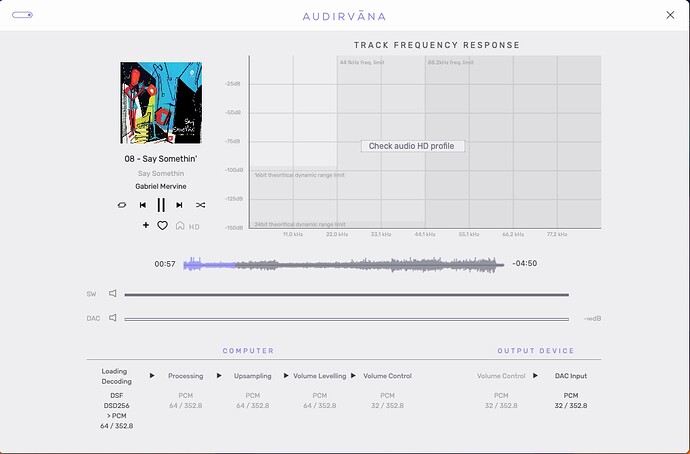Screen dimensions: 690x454
Task: Toggle shuffle mode
Action: click(201, 205)
